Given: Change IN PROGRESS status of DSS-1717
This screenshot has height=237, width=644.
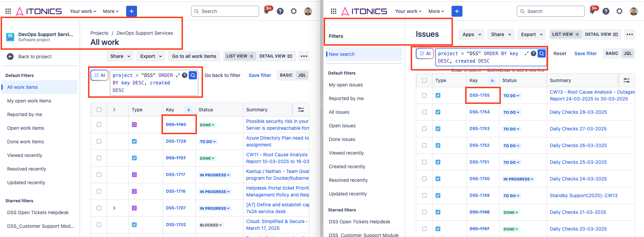Looking at the screenshot, I should (x=215, y=175).
